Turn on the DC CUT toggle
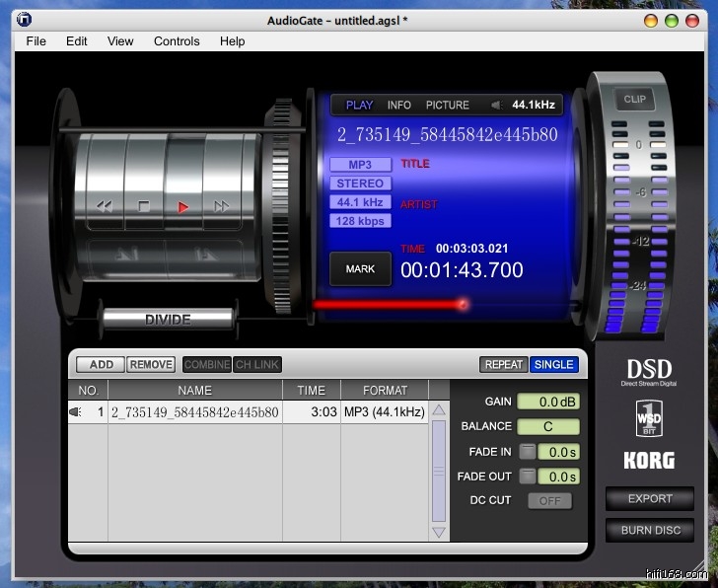Screen dimensions: 718x588 pos(549,500)
